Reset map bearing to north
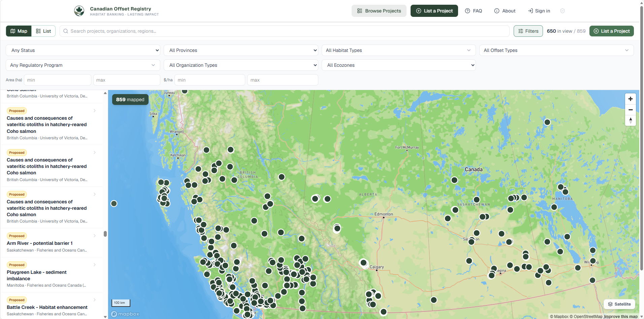Screen dimensions: 644x319 [630, 120]
